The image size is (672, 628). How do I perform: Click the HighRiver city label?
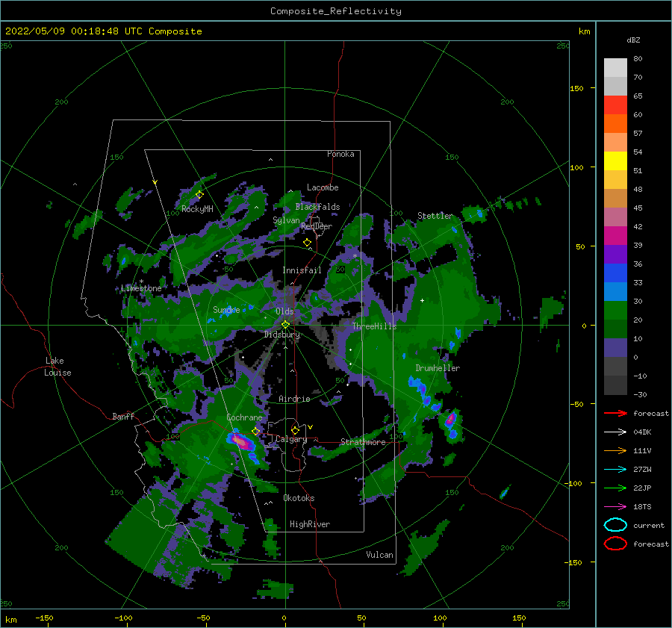pyautogui.click(x=310, y=524)
